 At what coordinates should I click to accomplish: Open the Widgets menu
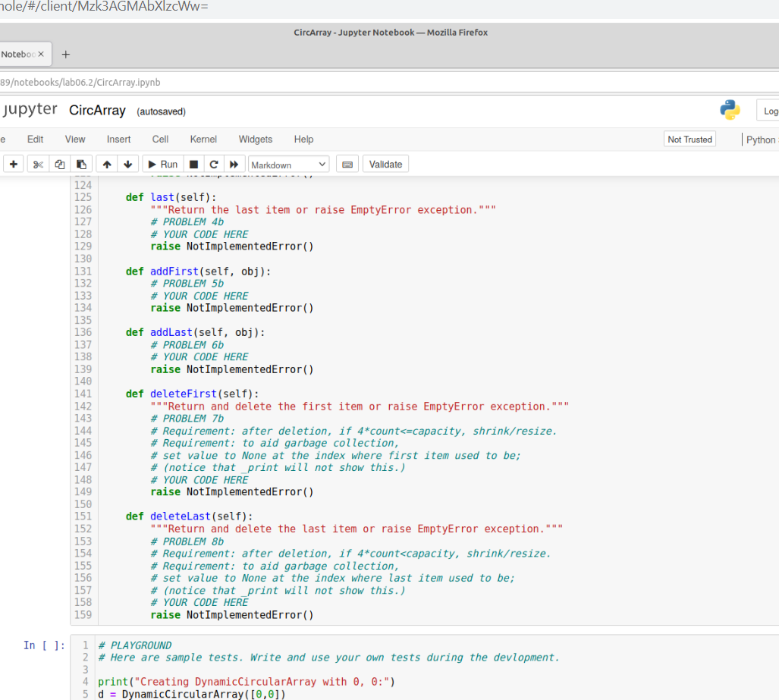tap(255, 139)
